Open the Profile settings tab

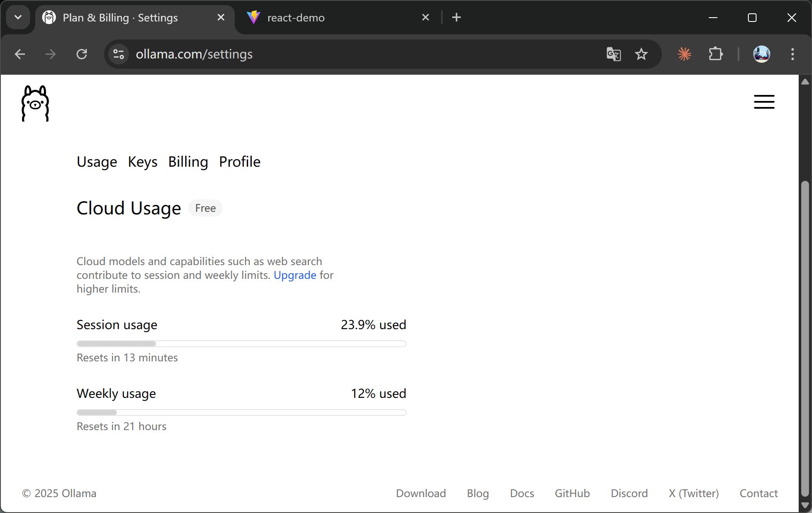(x=239, y=162)
